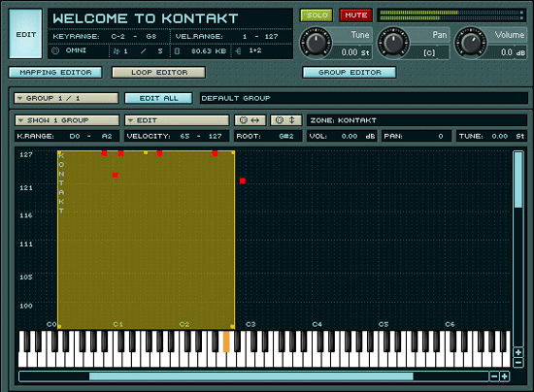Select the yellow KONTAKT zone in the mapping grid
Viewport: 534px width, 392px height.
tap(146, 240)
